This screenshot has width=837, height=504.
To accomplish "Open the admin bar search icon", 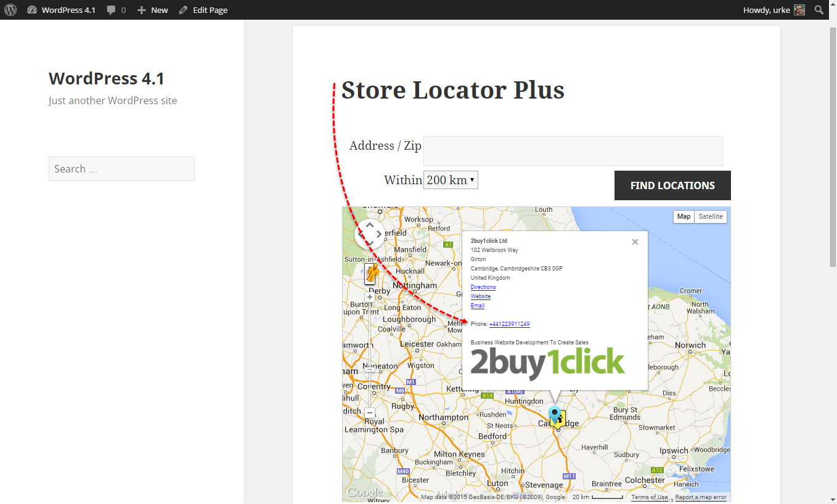I will point(819,10).
